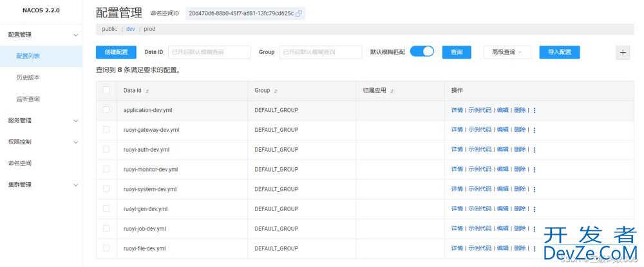This screenshot has height=267, width=644.
Task: Open 详情 for application-dev.yml
Action: [x=457, y=110]
